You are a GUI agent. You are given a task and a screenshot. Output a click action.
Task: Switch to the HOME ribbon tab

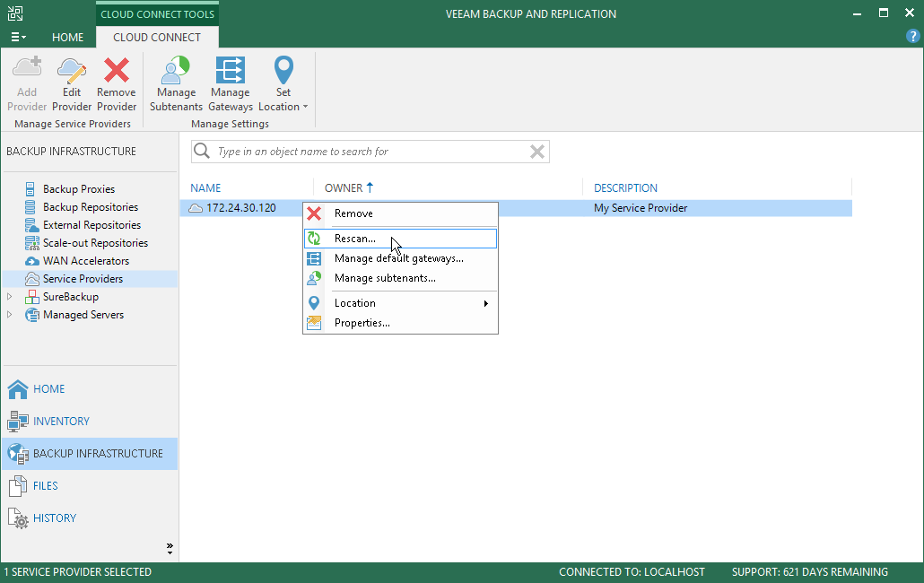point(68,37)
